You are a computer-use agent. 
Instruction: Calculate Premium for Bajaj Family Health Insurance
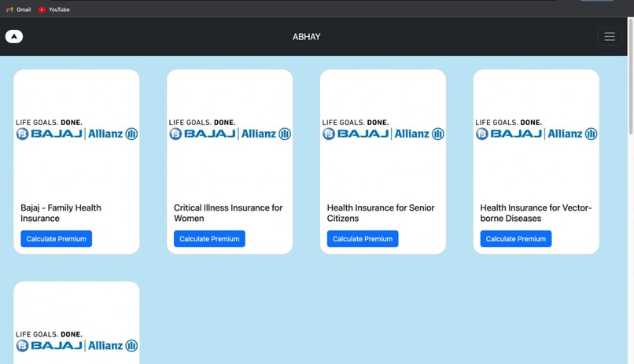pos(56,239)
